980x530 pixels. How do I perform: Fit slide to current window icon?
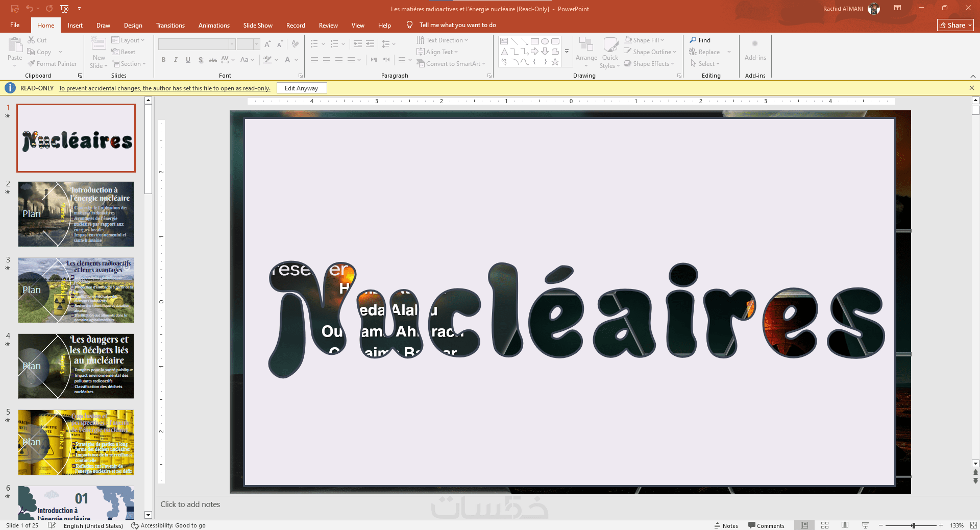[x=973, y=525]
